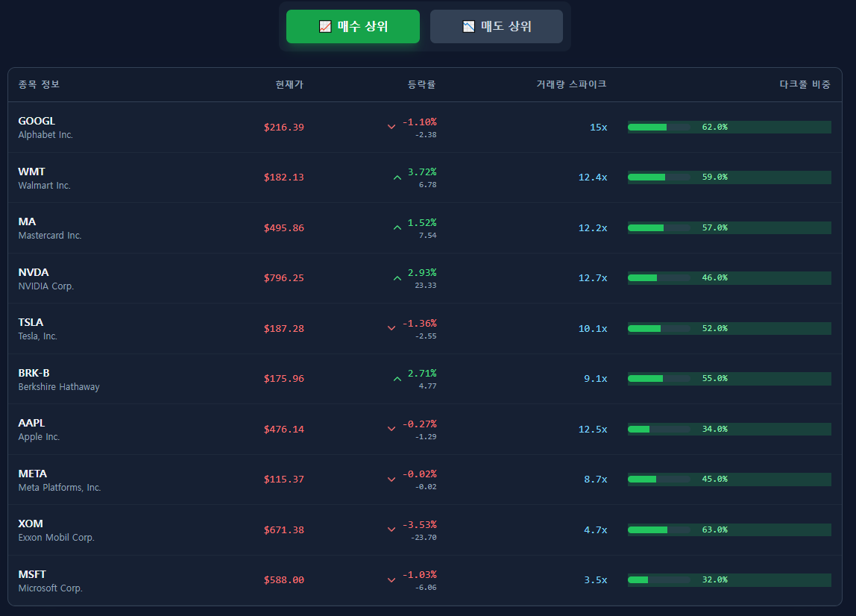Sort by 거래량 스파이크 column header

click(x=571, y=84)
